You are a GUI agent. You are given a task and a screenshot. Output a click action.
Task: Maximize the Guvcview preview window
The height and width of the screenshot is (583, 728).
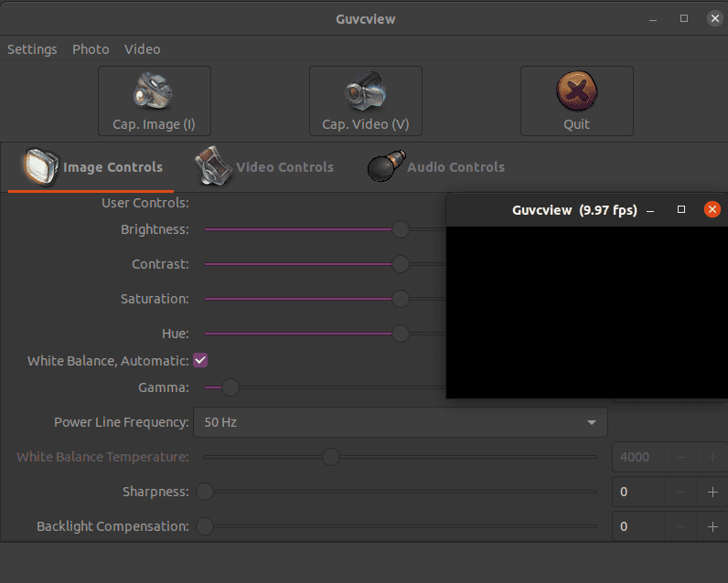[x=680, y=209]
